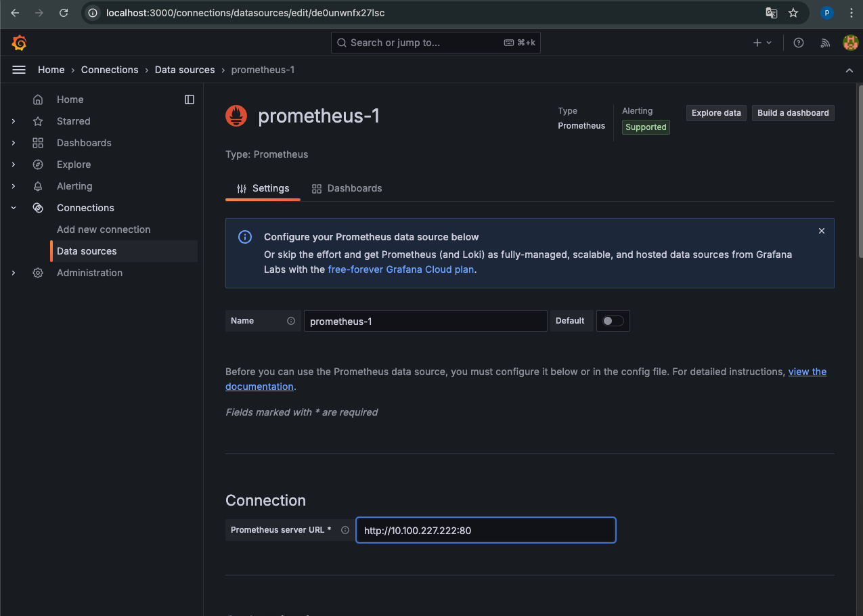This screenshot has height=616, width=863.
Task: Click the Explore compass icon in sidebar
Action: coord(38,164)
